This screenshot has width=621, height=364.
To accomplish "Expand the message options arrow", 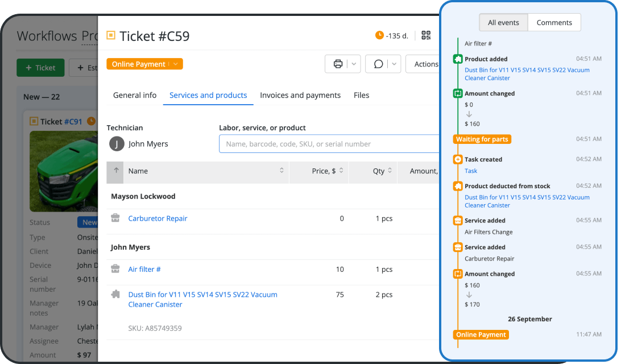I will pos(395,64).
